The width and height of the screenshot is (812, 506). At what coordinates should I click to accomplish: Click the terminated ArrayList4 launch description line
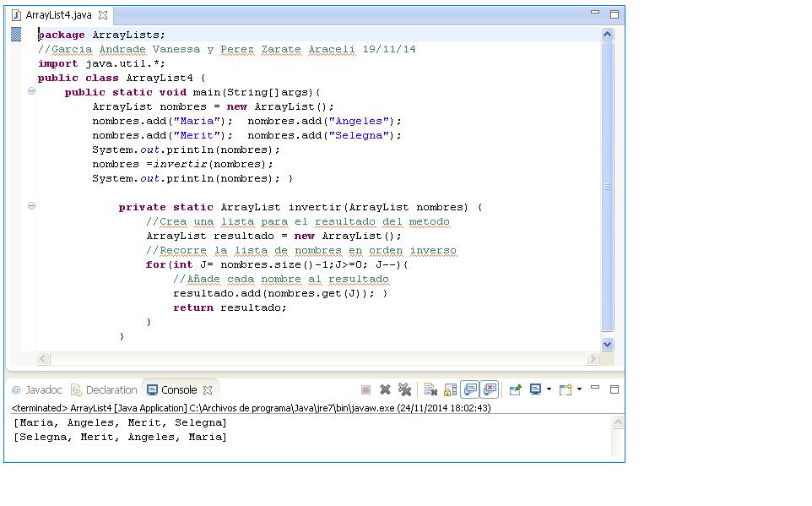coord(252,408)
